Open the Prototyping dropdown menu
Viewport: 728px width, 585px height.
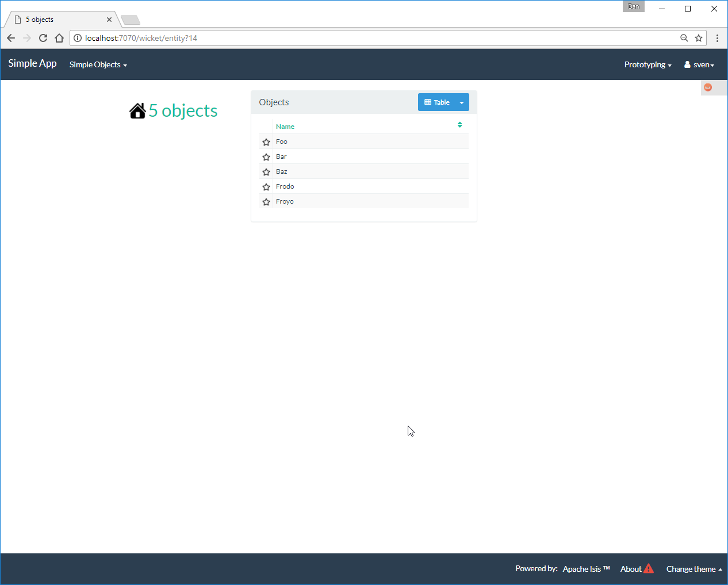[x=647, y=64]
